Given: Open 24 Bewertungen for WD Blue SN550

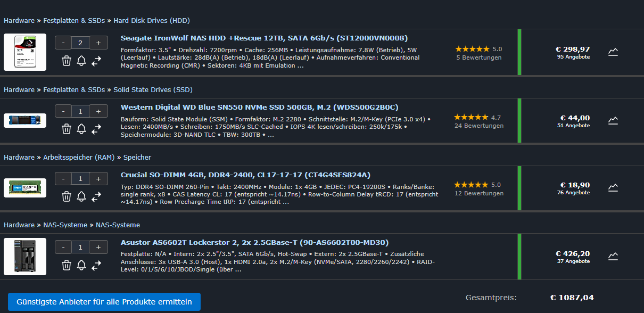Looking at the screenshot, I should tap(479, 126).
